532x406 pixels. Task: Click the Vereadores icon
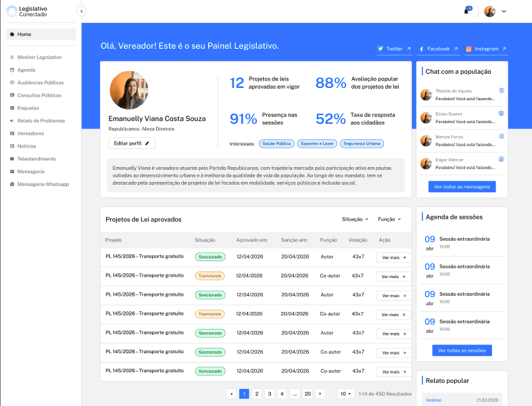click(12, 133)
